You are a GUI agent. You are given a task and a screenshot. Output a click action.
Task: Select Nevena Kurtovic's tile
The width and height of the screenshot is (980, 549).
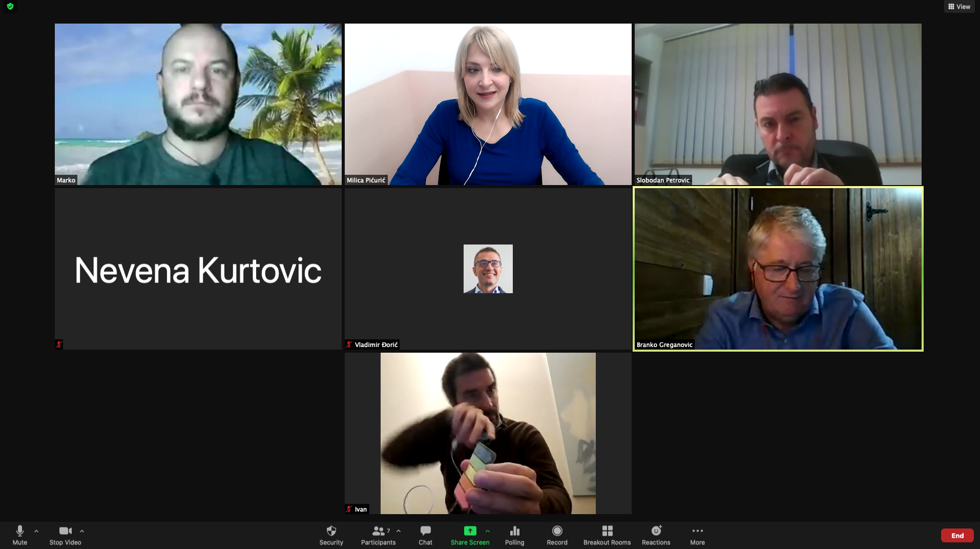(198, 269)
